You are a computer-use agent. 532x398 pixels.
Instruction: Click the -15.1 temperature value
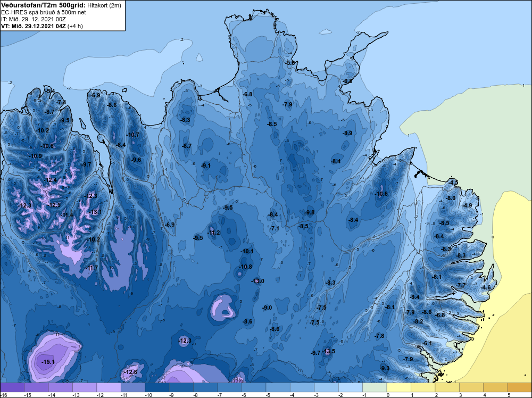coord(48,362)
